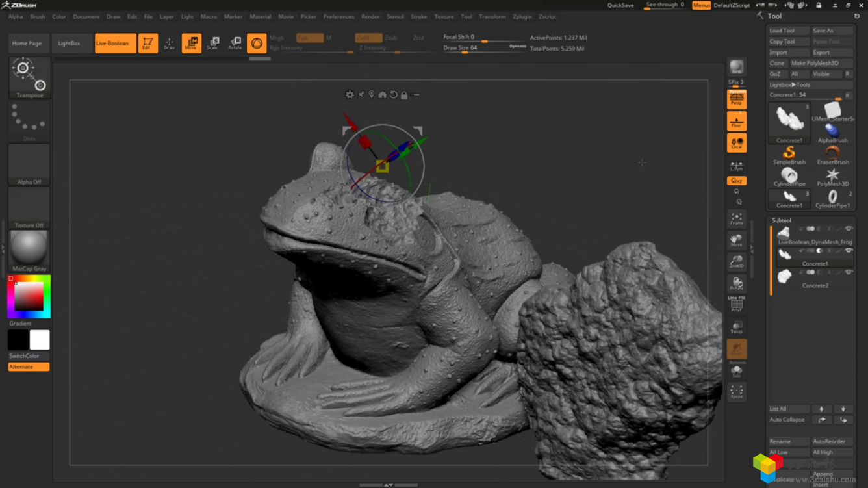Screen dimensions: 868x488
Task: Pick the CylinderPipe tool
Action: pyautogui.click(x=789, y=177)
